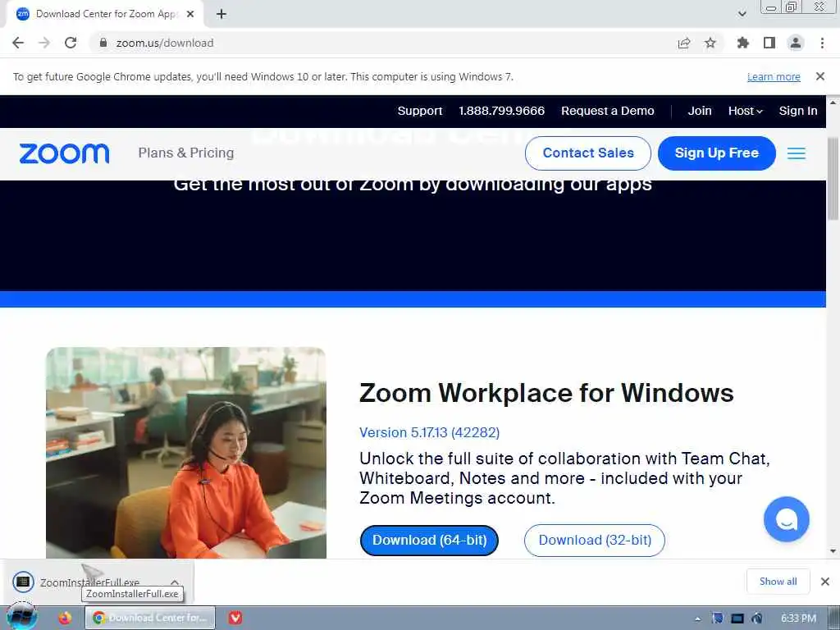Click the Support link
Image resolution: width=840 pixels, height=630 pixels.
420,111
